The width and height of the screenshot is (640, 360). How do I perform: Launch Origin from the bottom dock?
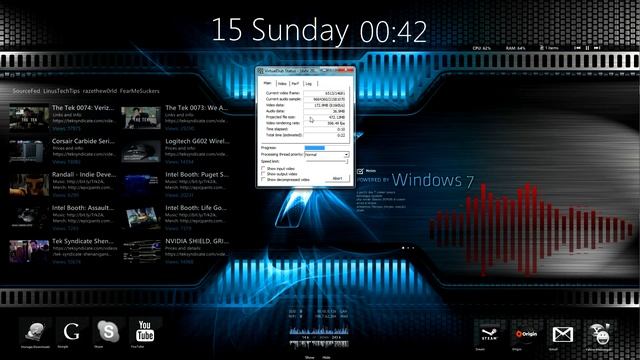[526, 334]
